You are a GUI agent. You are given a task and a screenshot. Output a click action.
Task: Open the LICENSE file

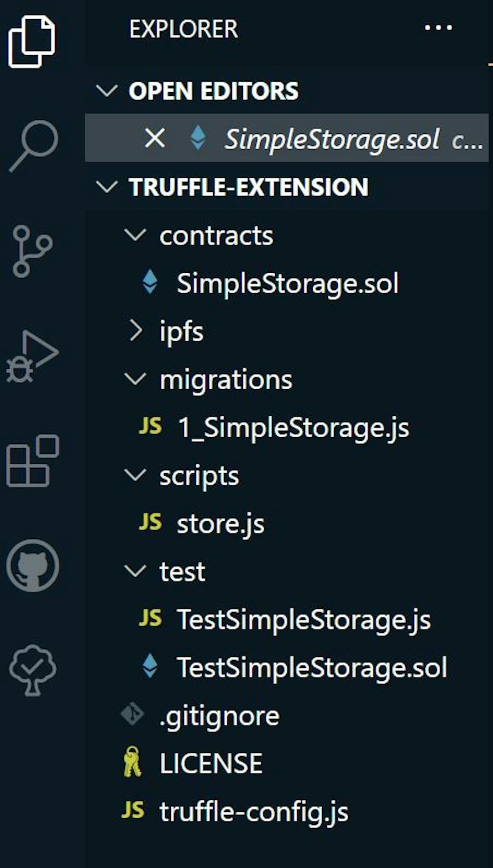211,762
